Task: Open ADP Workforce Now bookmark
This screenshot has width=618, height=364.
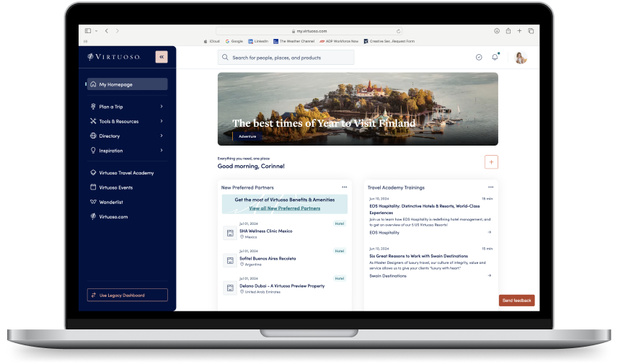Action: (339, 41)
